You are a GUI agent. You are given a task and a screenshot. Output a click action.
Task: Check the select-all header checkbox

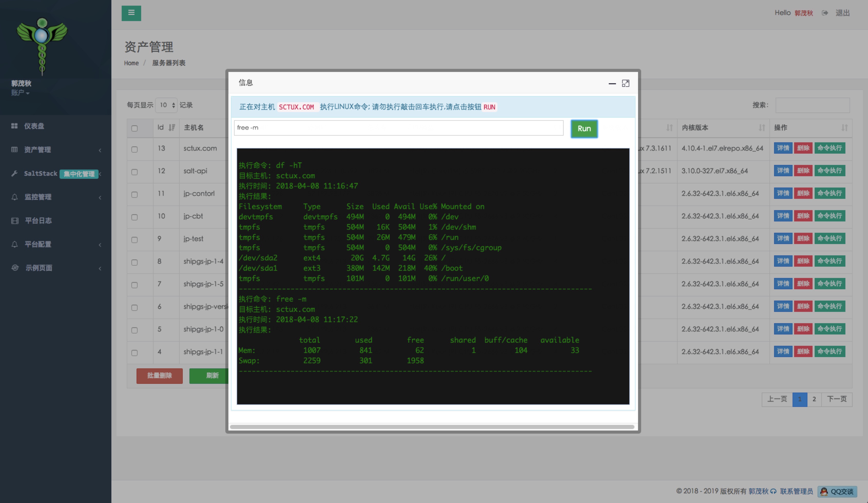(x=134, y=128)
